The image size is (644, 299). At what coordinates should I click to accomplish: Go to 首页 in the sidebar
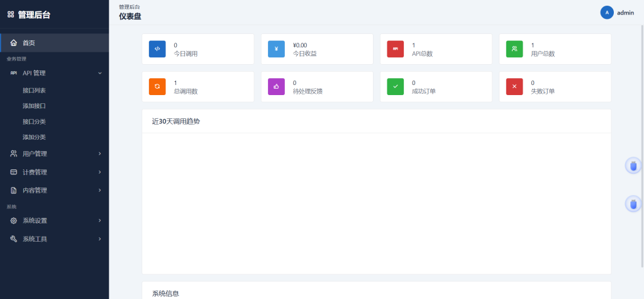pos(55,43)
